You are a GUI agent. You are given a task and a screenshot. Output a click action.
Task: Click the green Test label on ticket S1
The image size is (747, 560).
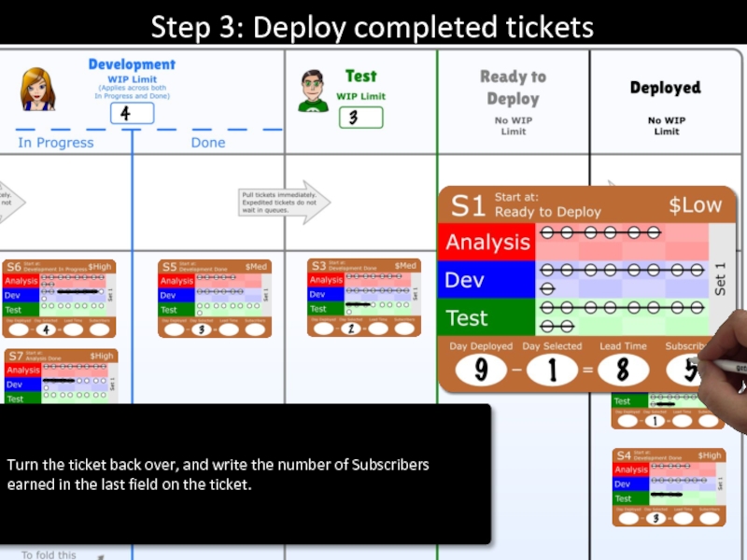click(486, 317)
